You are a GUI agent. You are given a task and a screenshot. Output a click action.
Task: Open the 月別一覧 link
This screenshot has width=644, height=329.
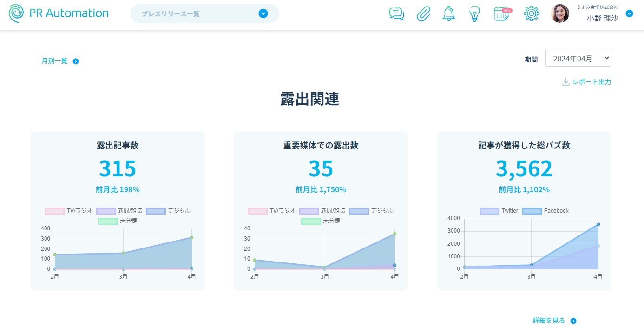coord(60,61)
